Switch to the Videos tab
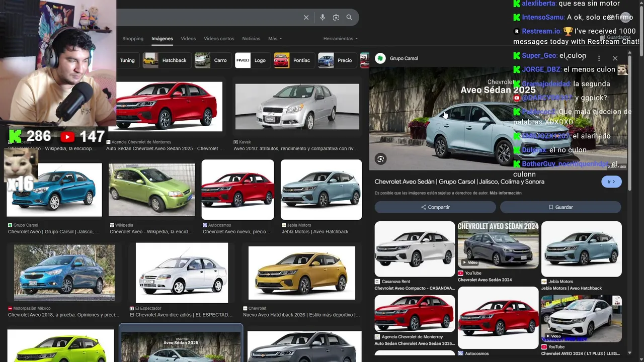This screenshot has width=644, height=362. click(188, 39)
